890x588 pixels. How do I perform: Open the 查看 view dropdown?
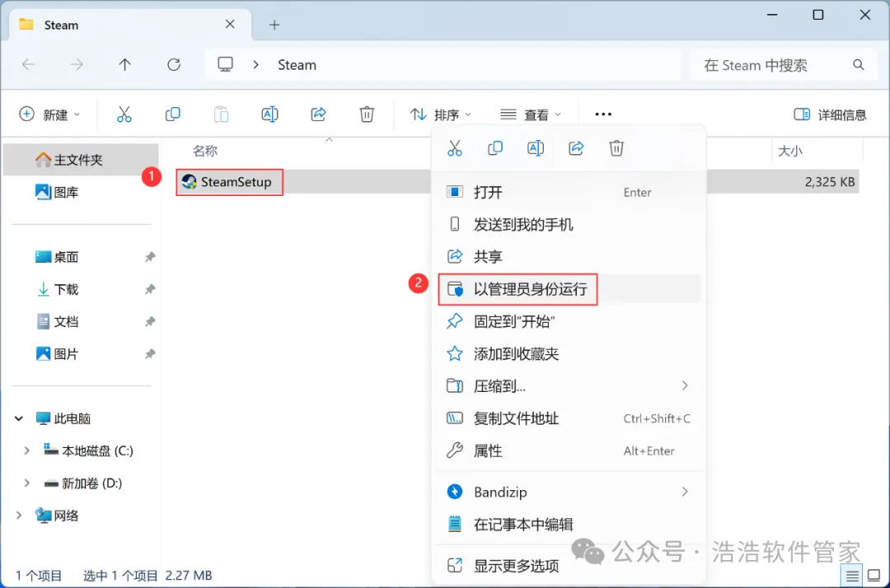[x=530, y=114]
